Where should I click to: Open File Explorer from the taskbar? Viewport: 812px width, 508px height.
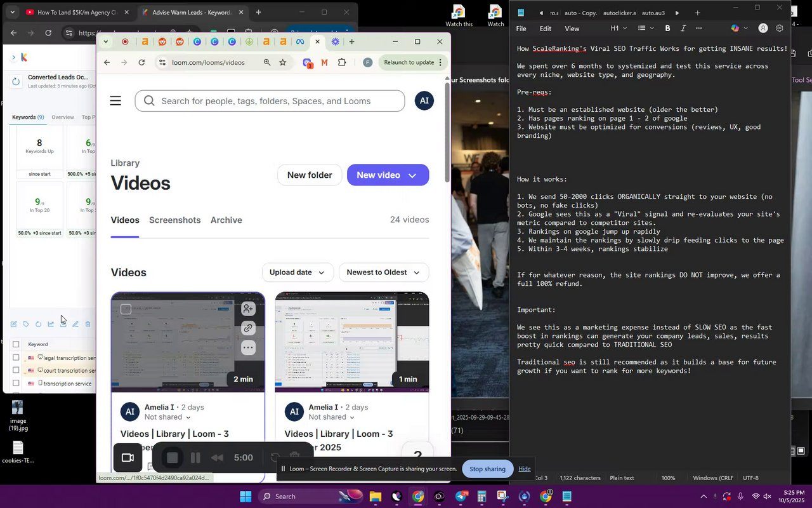tap(375, 497)
